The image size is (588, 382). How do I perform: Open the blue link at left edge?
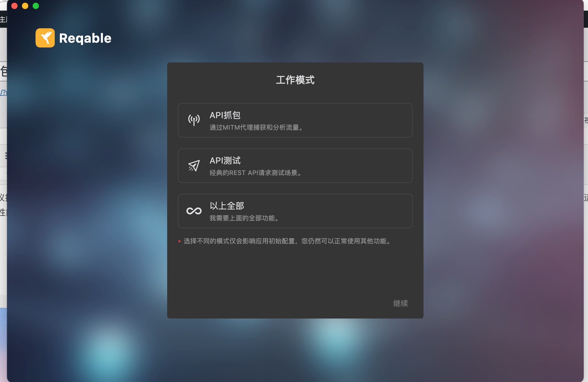tap(3, 93)
